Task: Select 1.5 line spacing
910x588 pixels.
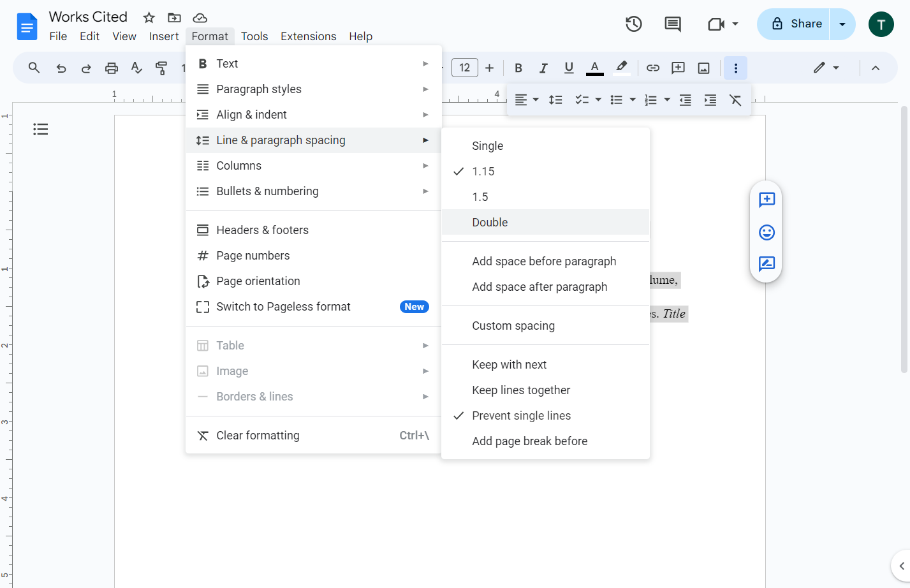Action: tap(546, 196)
